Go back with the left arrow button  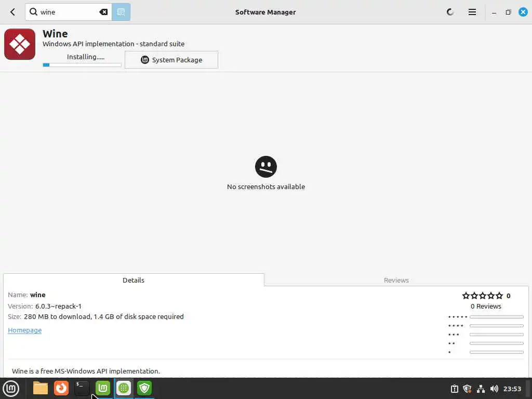click(x=12, y=12)
